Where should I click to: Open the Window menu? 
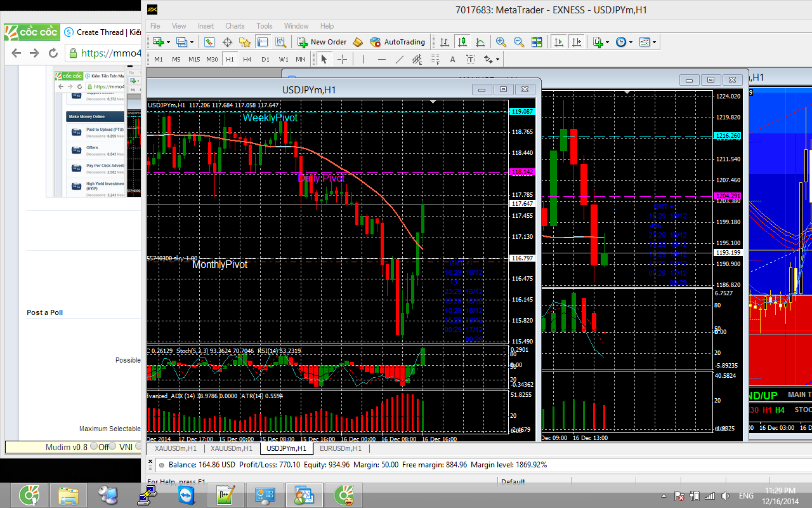point(296,26)
